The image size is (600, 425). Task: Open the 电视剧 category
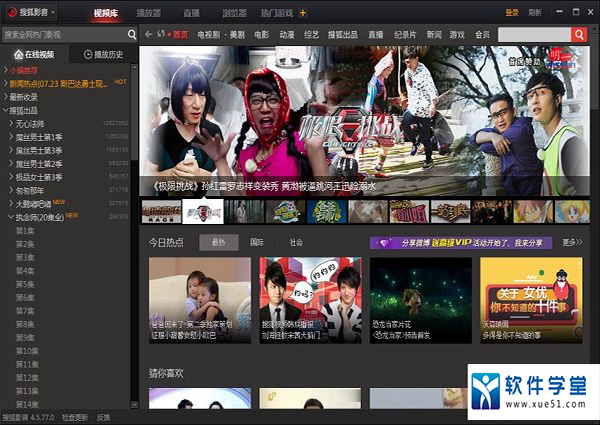[209, 35]
